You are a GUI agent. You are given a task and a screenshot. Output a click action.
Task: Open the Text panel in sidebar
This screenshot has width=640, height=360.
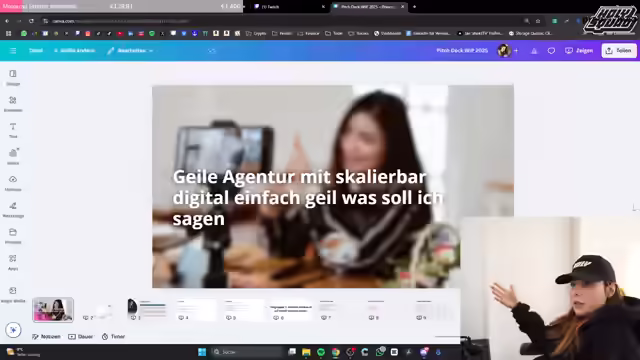tap(13, 131)
